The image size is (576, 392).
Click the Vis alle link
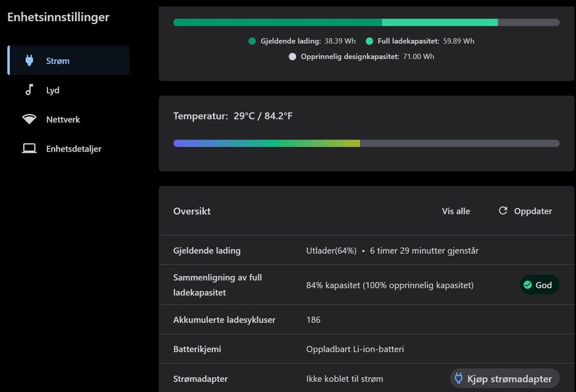tap(456, 211)
